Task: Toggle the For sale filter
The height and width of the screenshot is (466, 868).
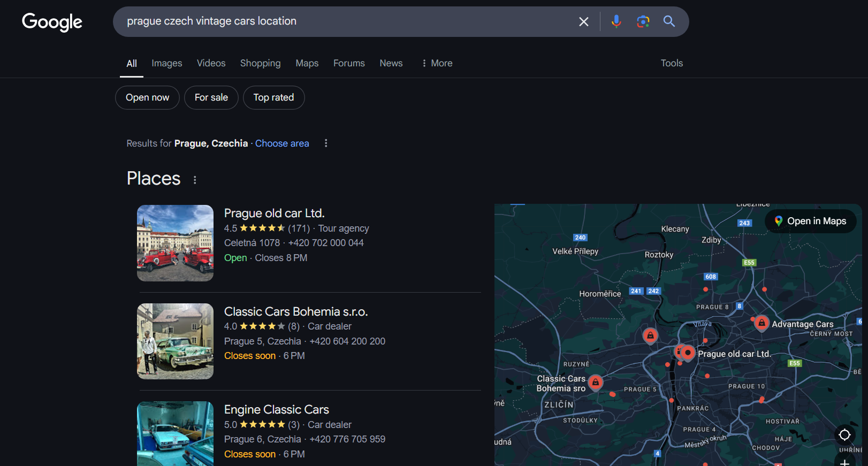Action: click(x=211, y=97)
